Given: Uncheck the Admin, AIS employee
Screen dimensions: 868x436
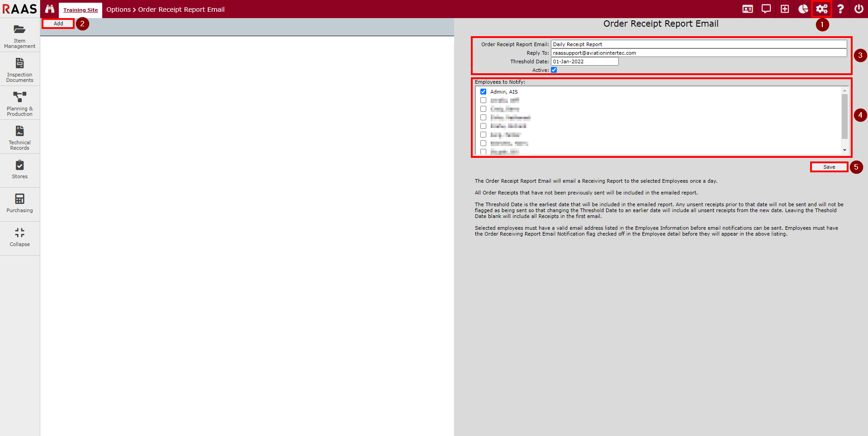Looking at the screenshot, I should 483,92.
